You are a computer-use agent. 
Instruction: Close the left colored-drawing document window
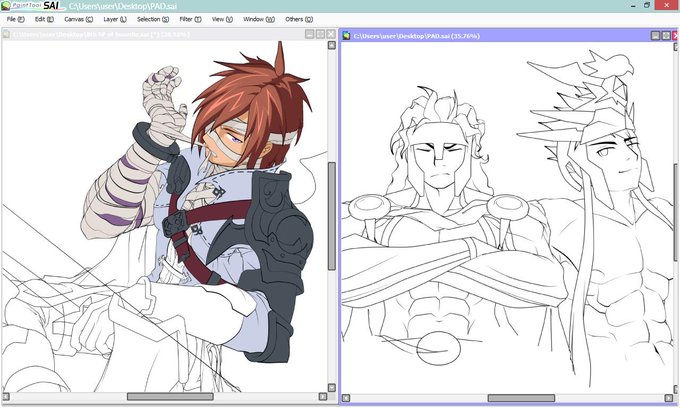tap(331, 34)
